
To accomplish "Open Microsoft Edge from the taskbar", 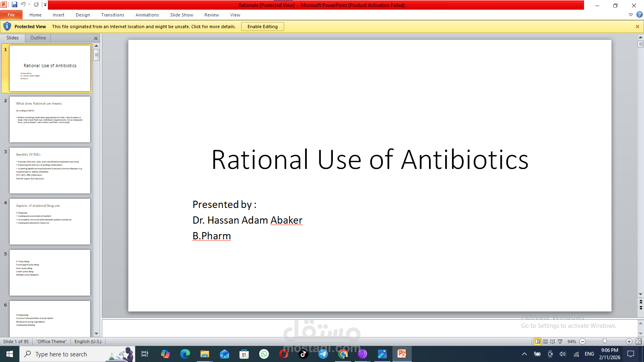I will (185, 354).
